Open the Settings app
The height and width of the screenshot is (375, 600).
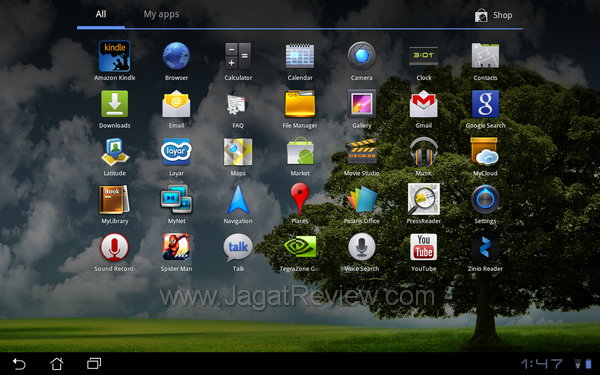pos(485,199)
